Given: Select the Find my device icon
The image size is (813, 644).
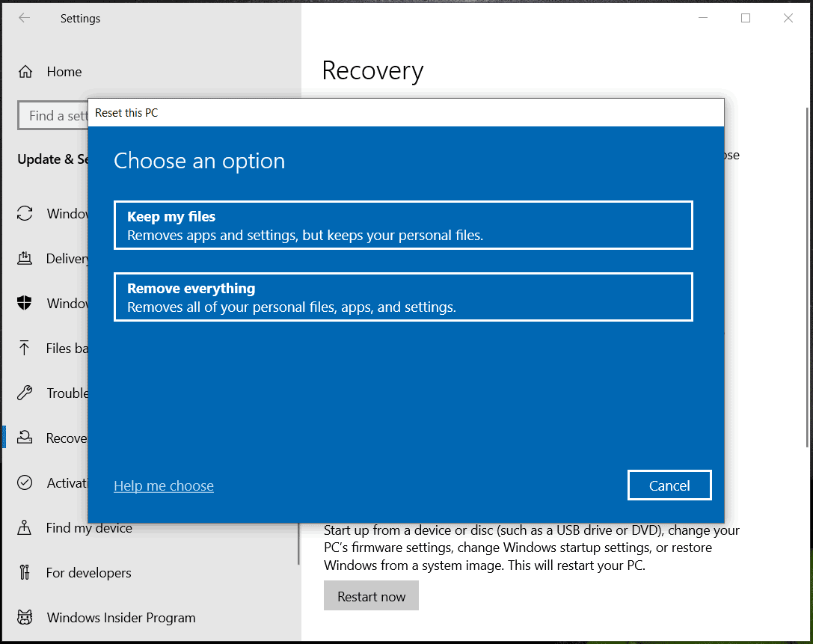Looking at the screenshot, I should coord(26,528).
